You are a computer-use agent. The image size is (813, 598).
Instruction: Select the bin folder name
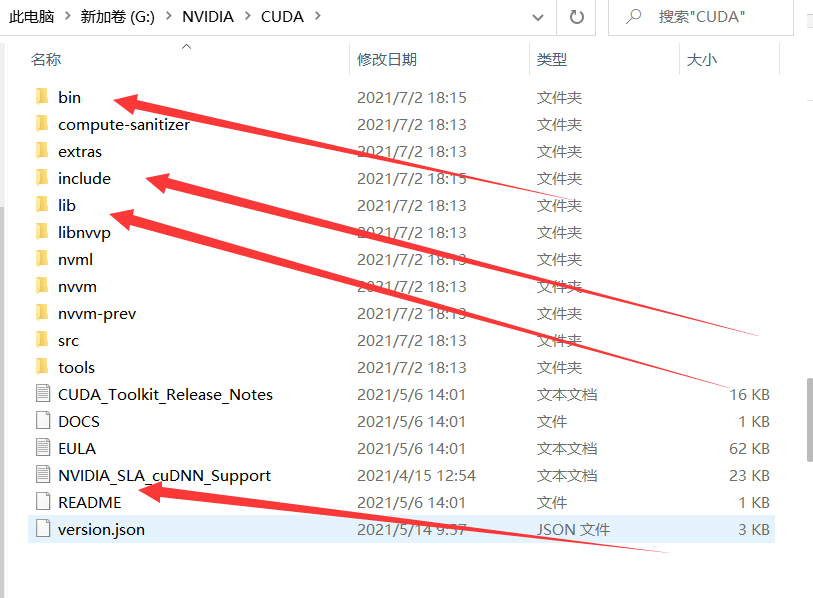click(69, 98)
